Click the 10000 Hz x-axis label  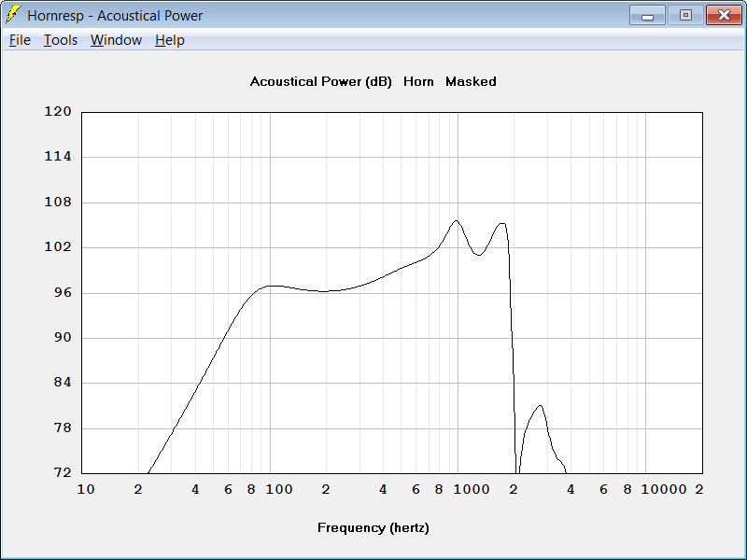664,489
